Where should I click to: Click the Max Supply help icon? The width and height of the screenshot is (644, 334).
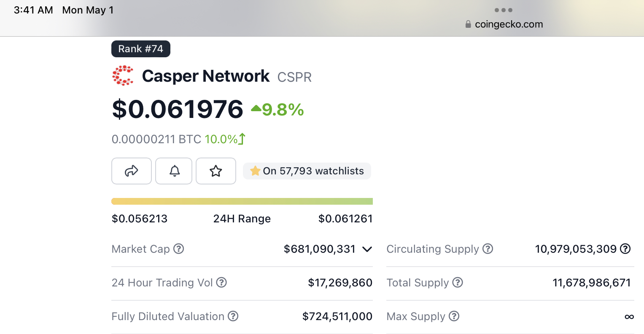[x=454, y=316]
